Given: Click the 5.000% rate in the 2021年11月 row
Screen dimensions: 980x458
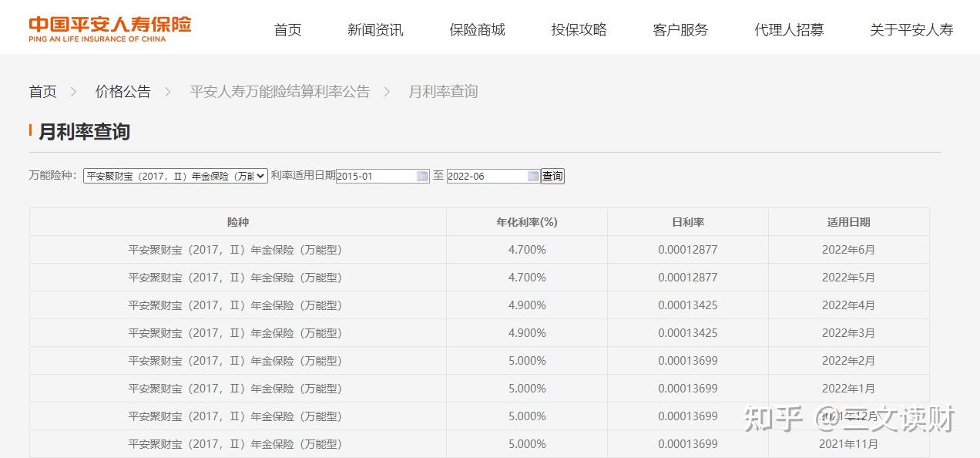Looking at the screenshot, I should [x=527, y=444].
